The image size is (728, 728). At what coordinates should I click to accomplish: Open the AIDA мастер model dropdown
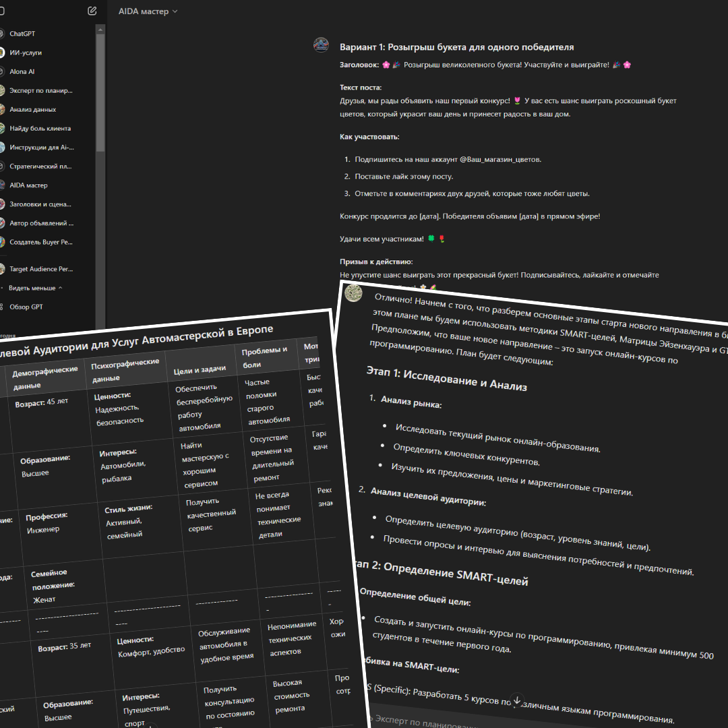pyautogui.click(x=148, y=11)
